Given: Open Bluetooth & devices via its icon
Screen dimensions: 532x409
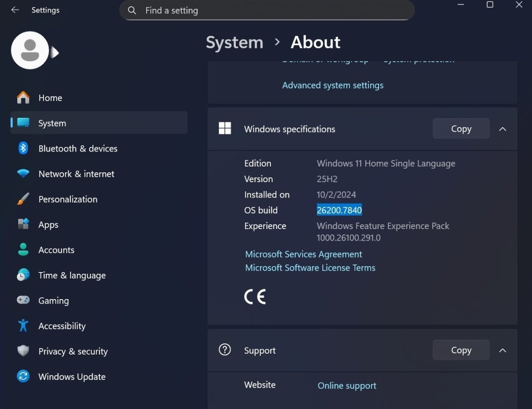Looking at the screenshot, I should [23, 148].
